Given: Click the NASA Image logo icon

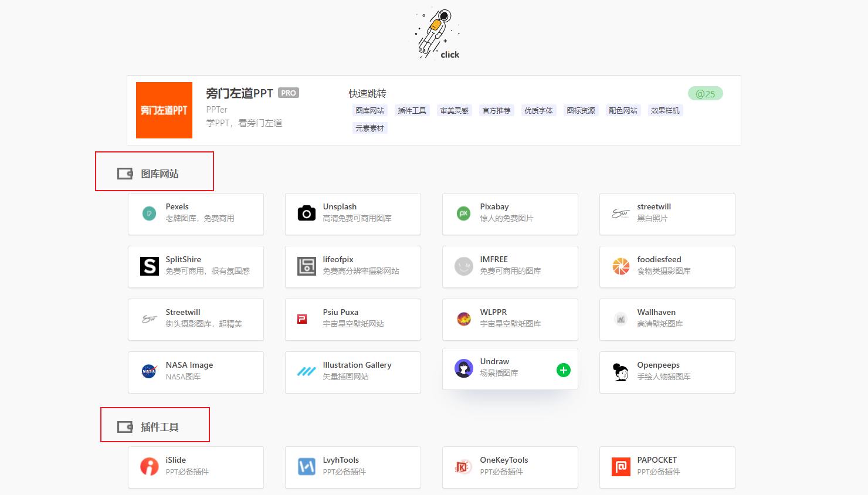Looking at the screenshot, I should 149,372.
